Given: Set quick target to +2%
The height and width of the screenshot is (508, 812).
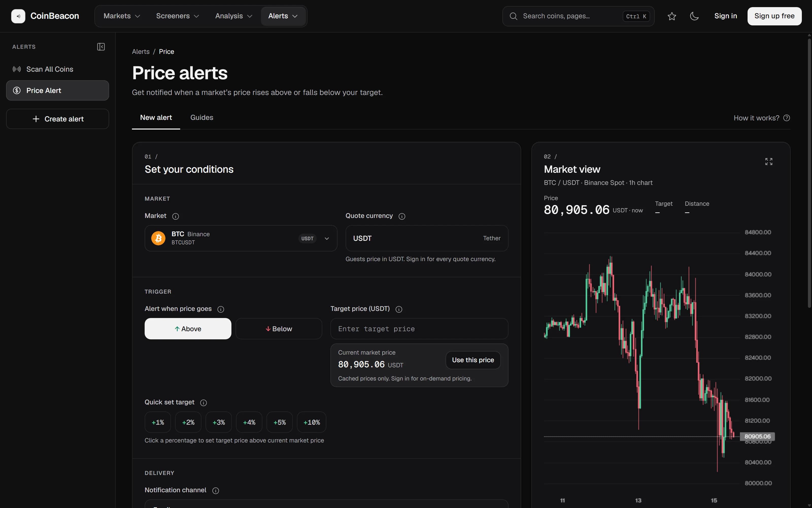Looking at the screenshot, I should click(188, 422).
